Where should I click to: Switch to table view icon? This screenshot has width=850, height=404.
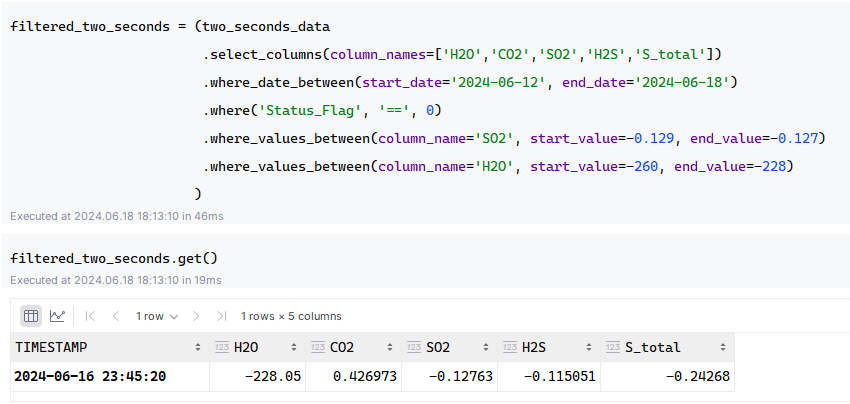click(x=31, y=316)
